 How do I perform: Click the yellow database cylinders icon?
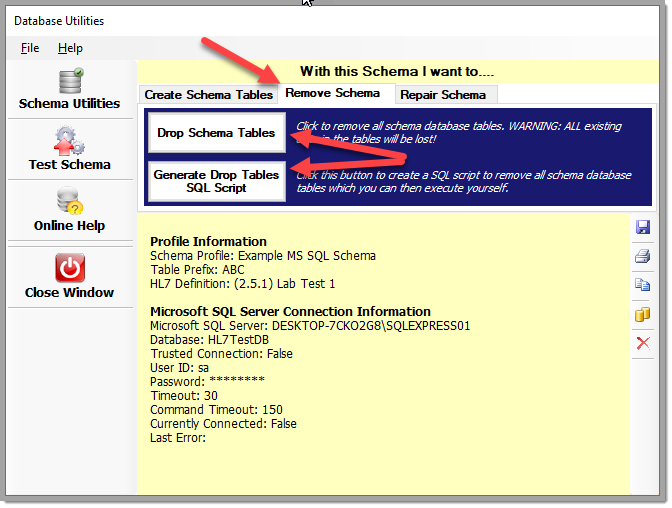pyautogui.click(x=643, y=315)
